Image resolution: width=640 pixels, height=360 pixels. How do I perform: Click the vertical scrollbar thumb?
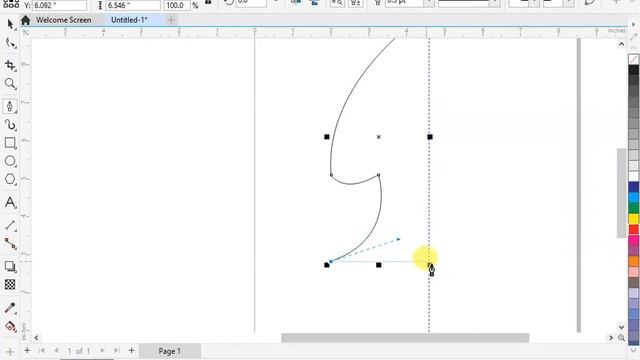[621, 193]
